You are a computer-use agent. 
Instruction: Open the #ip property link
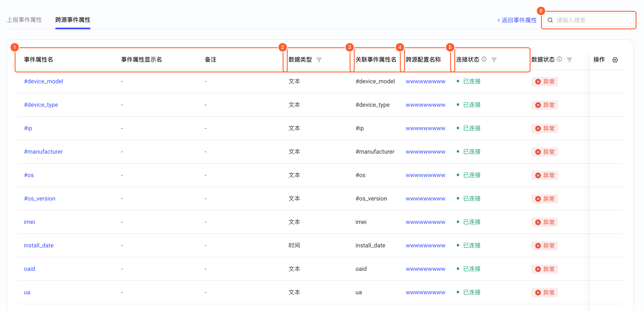pos(28,128)
